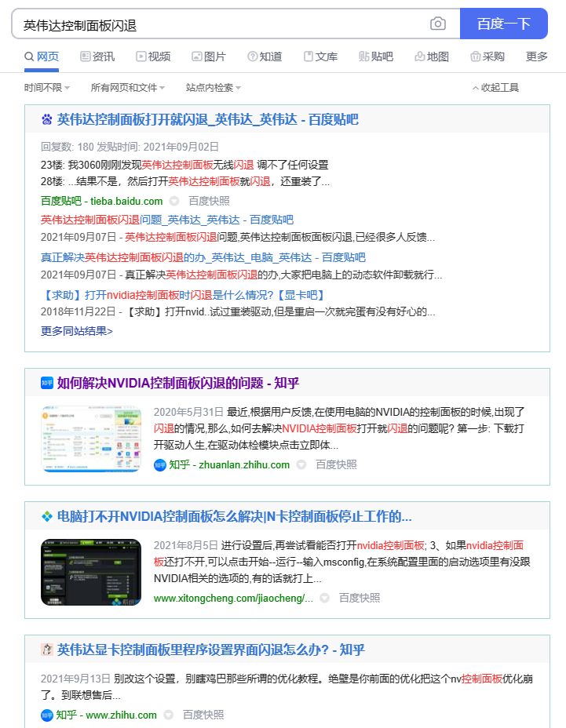Open result 英伟达显卡控制面板里程序设置界面闪退怎么办
The width and height of the screenshot is (566, 728).
(210, 650)
